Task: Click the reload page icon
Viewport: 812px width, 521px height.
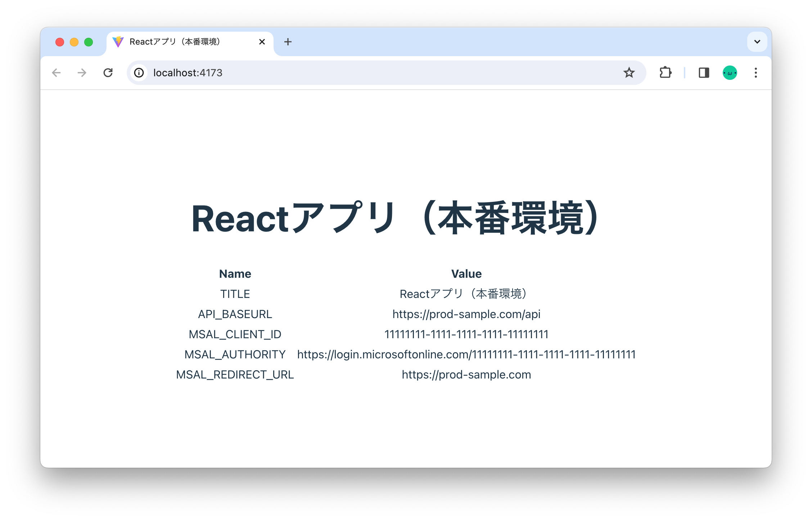Action: point(108,73)
